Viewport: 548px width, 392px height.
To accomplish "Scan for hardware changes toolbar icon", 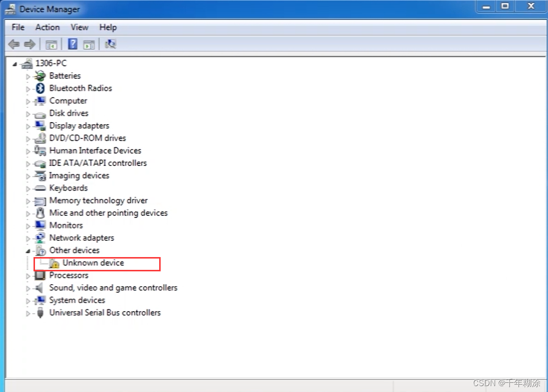I will pyautogui.click(x=110, y=44).
